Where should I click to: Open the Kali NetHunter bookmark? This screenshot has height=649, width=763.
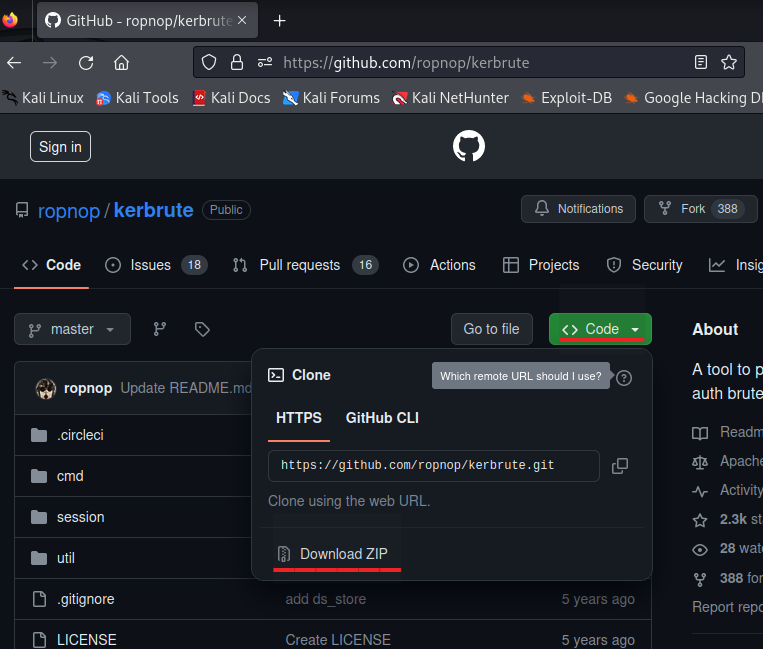point(451,98)
